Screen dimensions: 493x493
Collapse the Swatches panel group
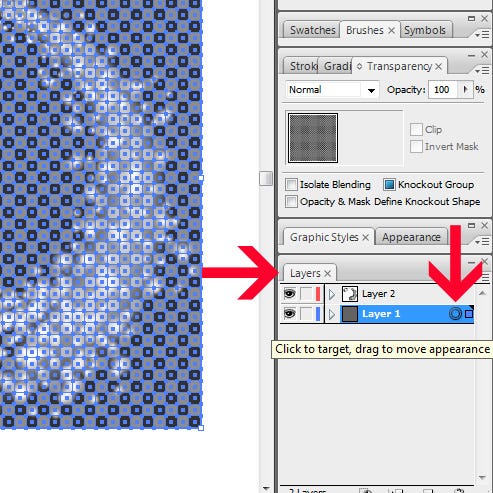point(471,19)
